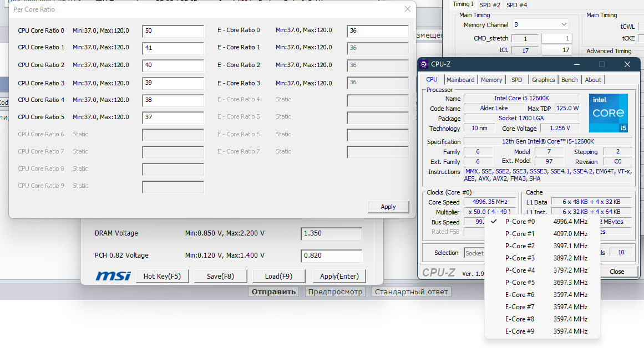The image size is (644, 348).
Task: Click the tCL editable value field
Action: pos(556,50)
